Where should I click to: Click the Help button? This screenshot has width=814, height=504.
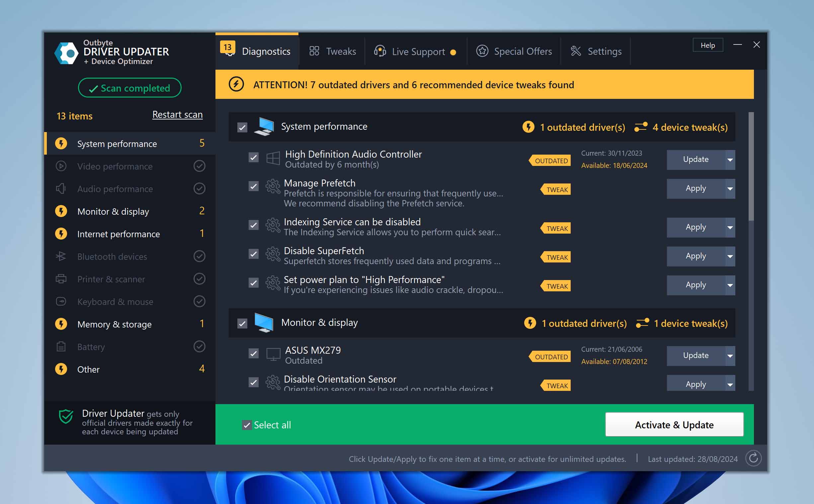[708, 45]
